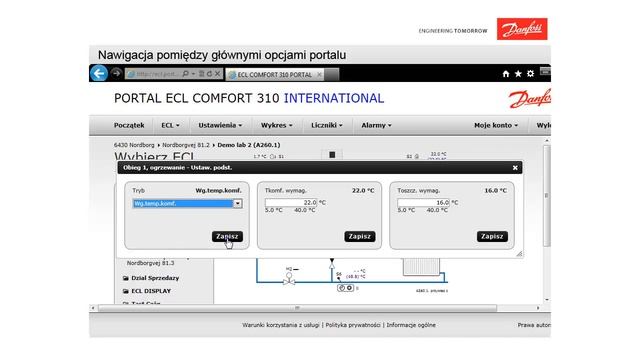Go to Początek menu item

pos(129,125)
